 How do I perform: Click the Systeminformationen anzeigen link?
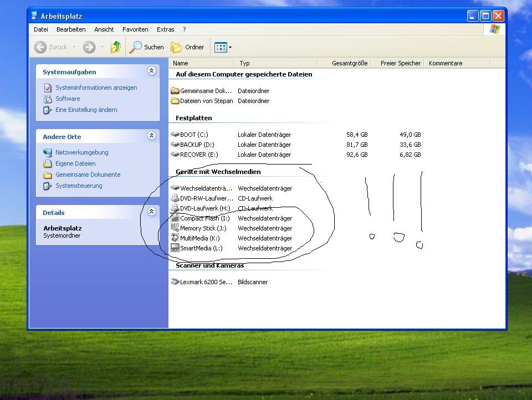click(96, 88)
